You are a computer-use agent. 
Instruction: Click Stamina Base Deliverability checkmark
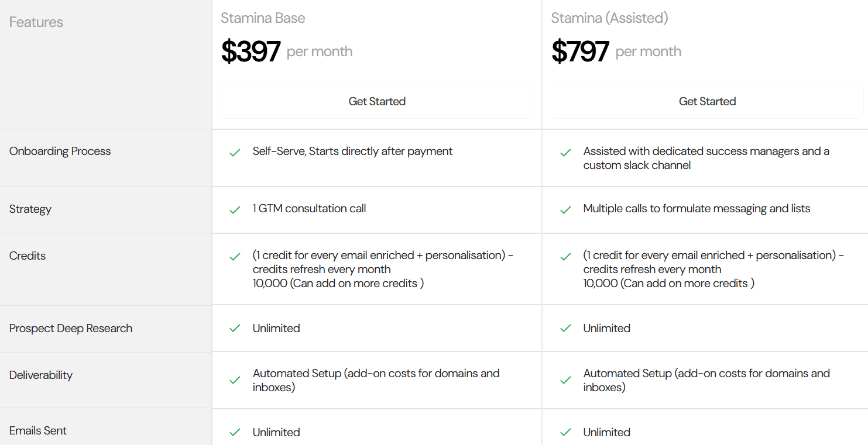tap(235, 380)
